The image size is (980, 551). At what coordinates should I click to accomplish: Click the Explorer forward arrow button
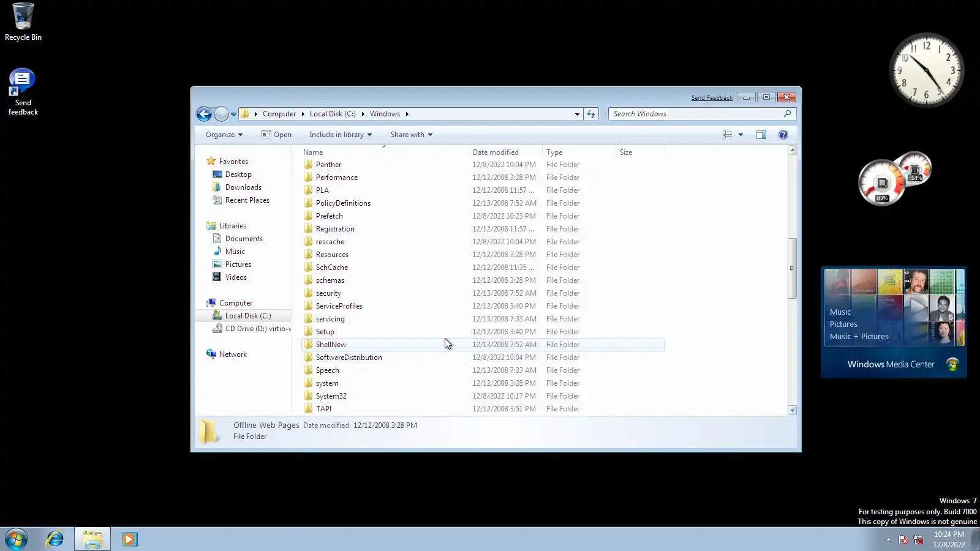(221, 114)
